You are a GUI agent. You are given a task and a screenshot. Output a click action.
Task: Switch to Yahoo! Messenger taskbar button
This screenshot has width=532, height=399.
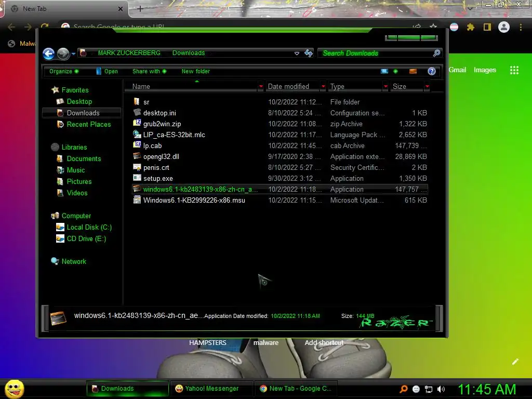point(211,389)
